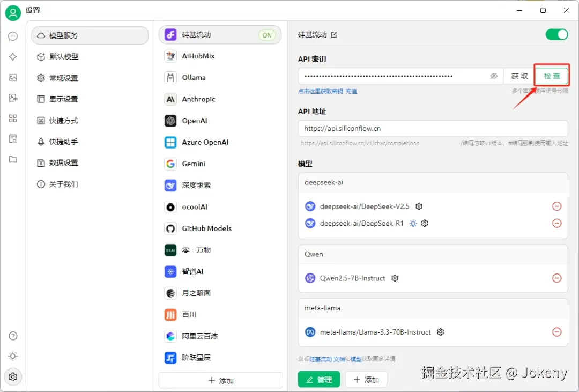The width and height of the screenshot is (579, 392).
Task: Open the 点击这里获取密钥 link
Action: click(x=321, y=91)
